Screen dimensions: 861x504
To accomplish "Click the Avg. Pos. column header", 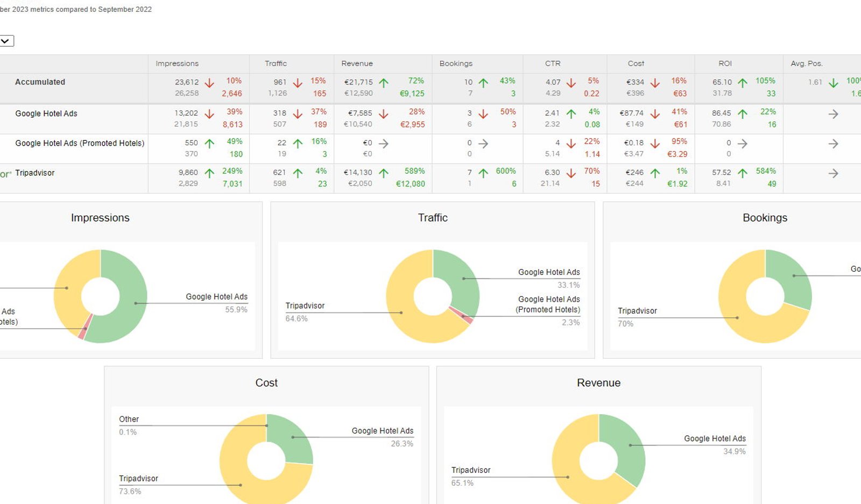I will pos(806,63).
